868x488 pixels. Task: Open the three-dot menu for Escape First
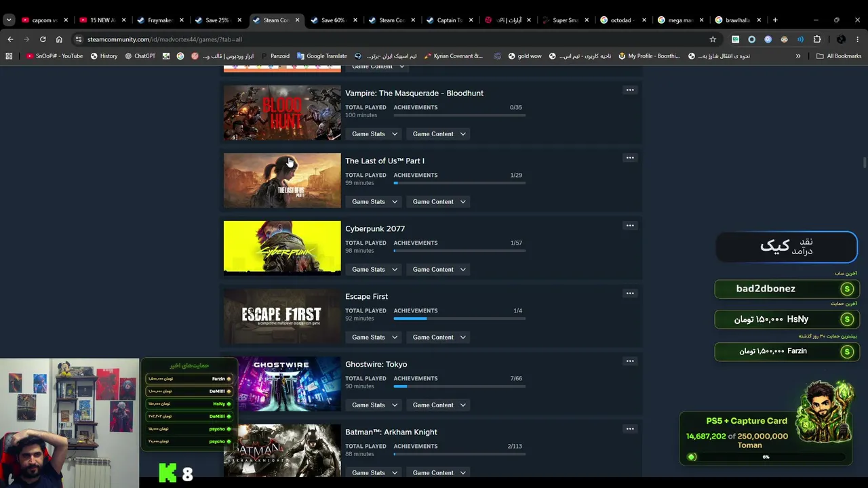pyautogui.click(x=630, y=293)
